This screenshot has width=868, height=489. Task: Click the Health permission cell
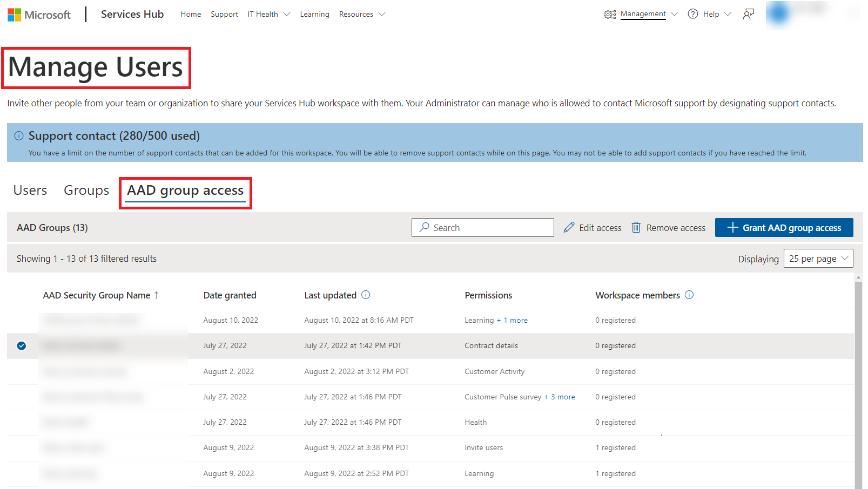[x=475, y=422]
